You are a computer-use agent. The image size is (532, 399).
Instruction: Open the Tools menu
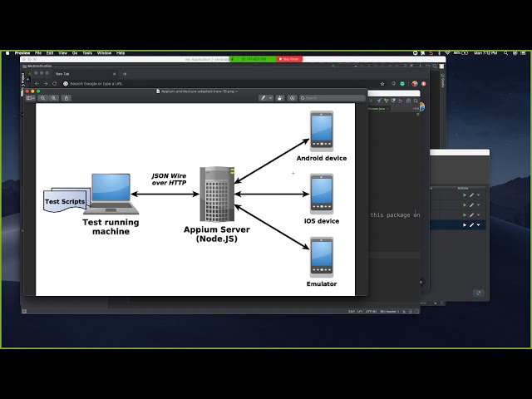click(x=87, y=53)
